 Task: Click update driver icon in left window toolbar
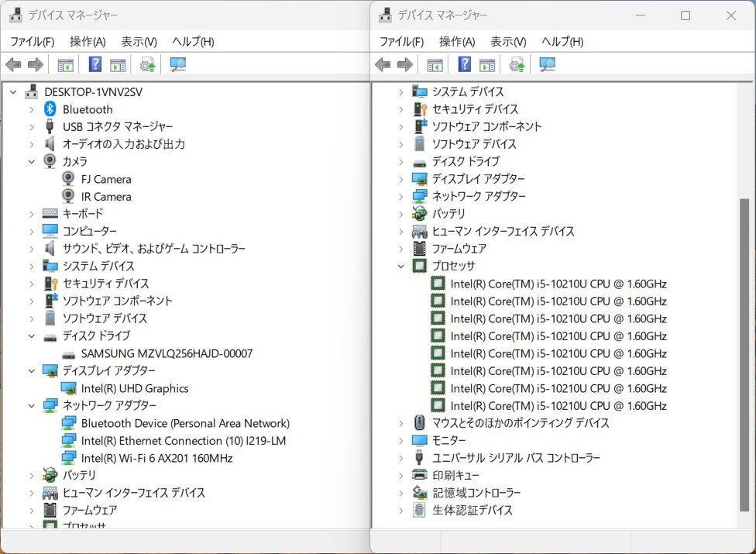[x=148, y=64]
